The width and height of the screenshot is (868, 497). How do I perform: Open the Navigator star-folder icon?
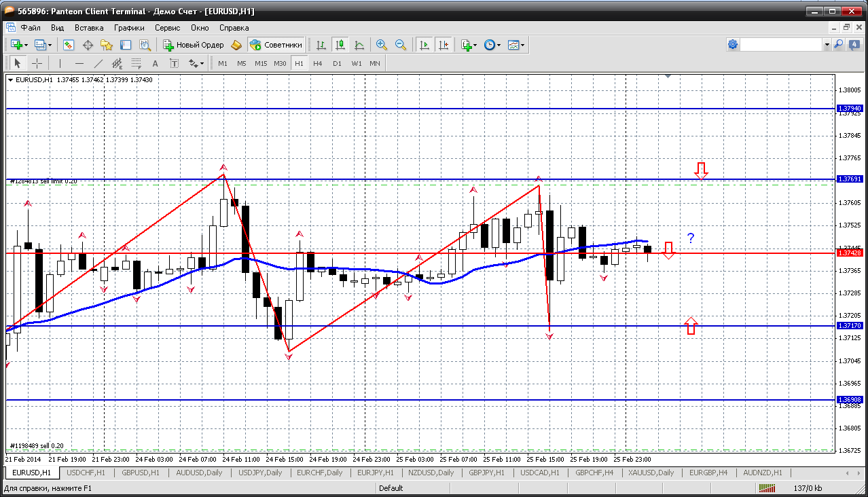click(x=107, y=45)
